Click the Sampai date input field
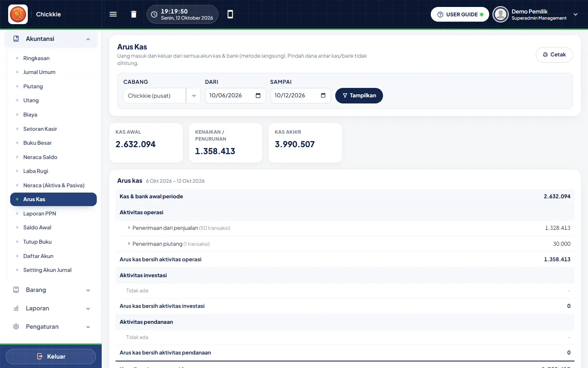This screenshot has width=588, height=368. tap(301, 96)
